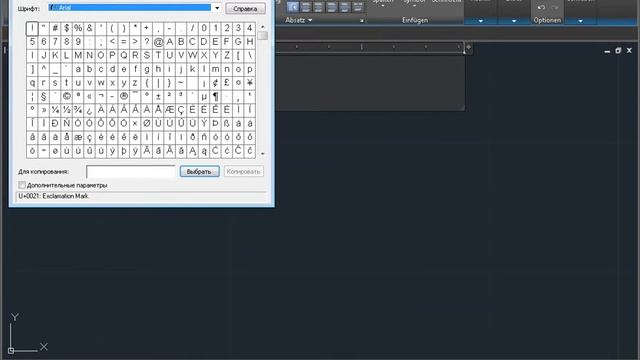Click the ruler width handle of text editor
The width and height of the screenshot is (640, 360).
point(469,48)
